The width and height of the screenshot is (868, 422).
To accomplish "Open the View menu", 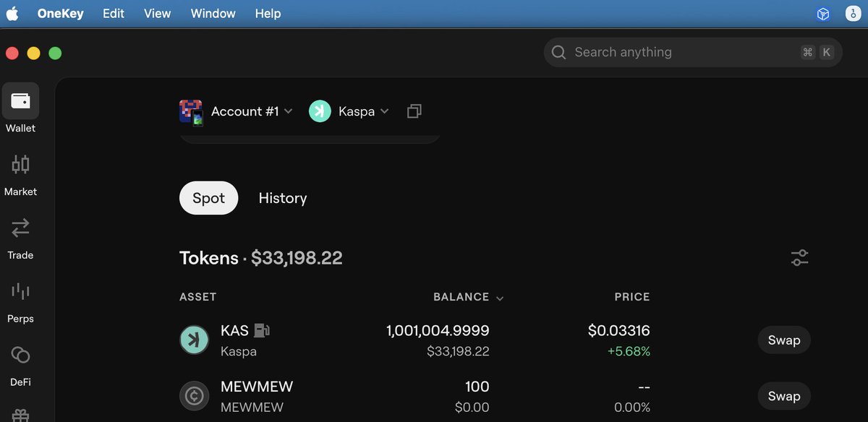I will [158, 14].
